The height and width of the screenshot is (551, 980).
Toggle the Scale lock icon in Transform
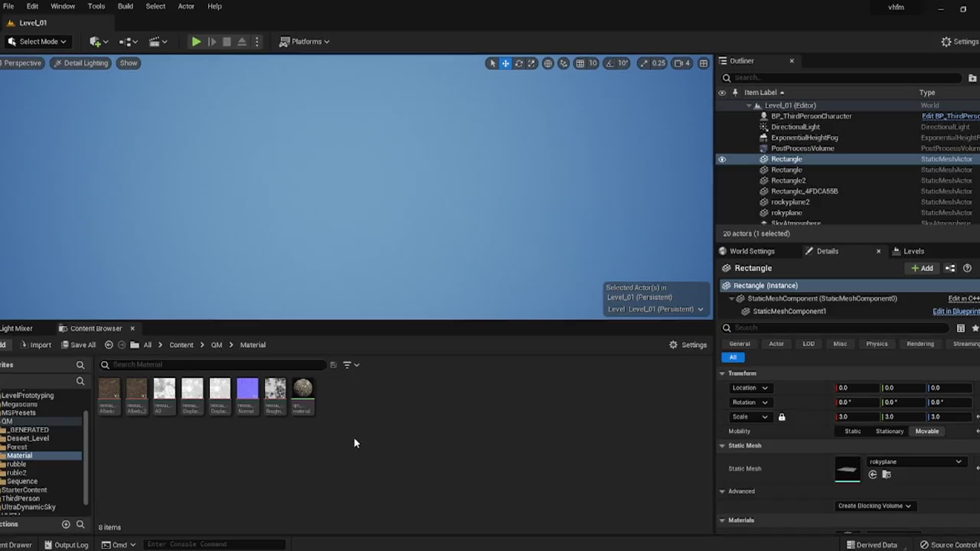click(781, 417)
